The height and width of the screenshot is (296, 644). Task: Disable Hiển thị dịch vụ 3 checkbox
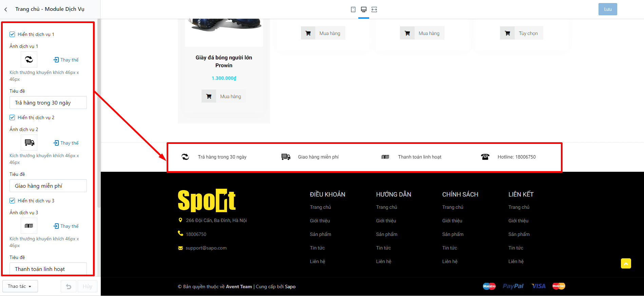point(12,201)
